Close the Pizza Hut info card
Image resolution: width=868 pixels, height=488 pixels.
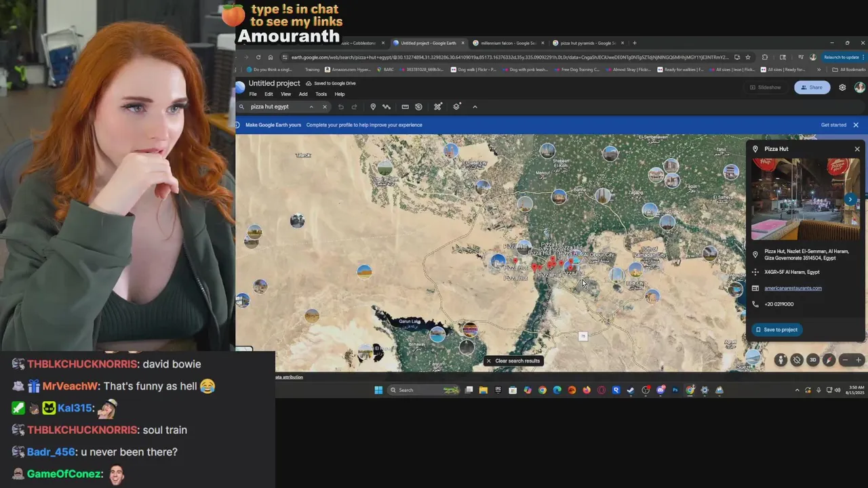coord(857,149)
